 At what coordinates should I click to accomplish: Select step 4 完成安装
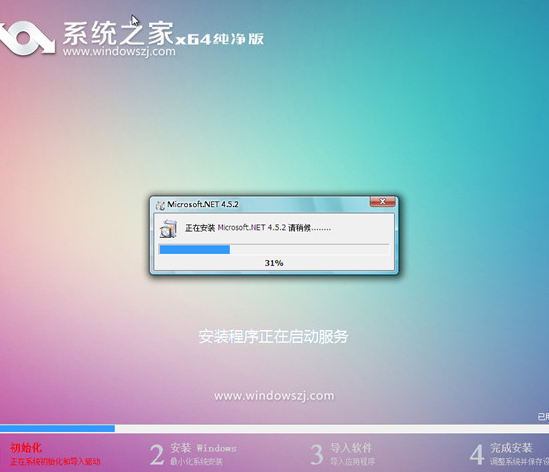509,454
